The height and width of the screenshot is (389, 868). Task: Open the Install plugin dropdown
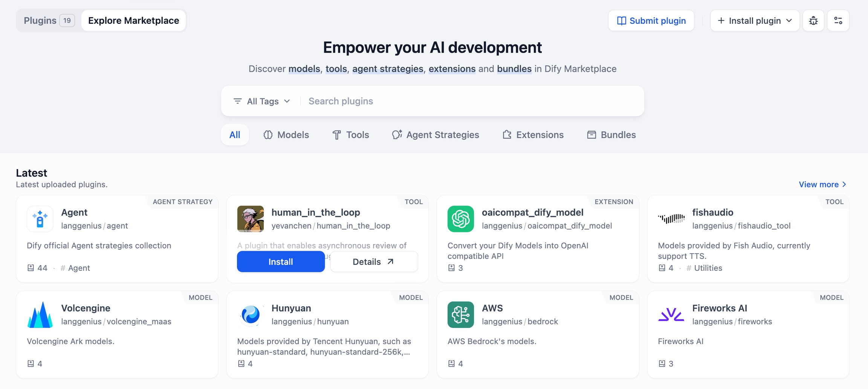click(755, 21)
